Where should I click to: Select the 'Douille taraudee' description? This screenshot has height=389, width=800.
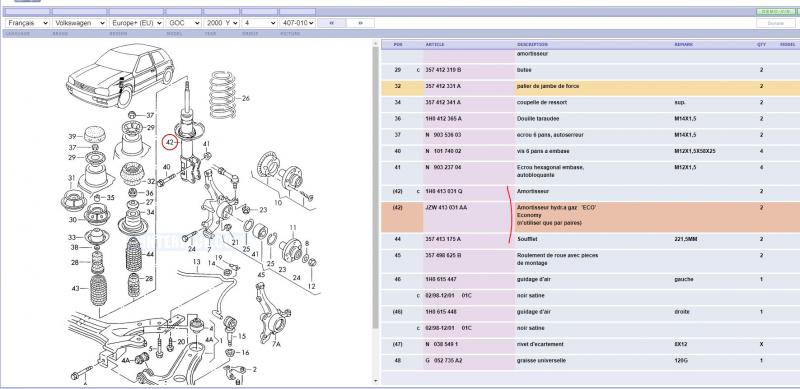[x=538, y=119]
